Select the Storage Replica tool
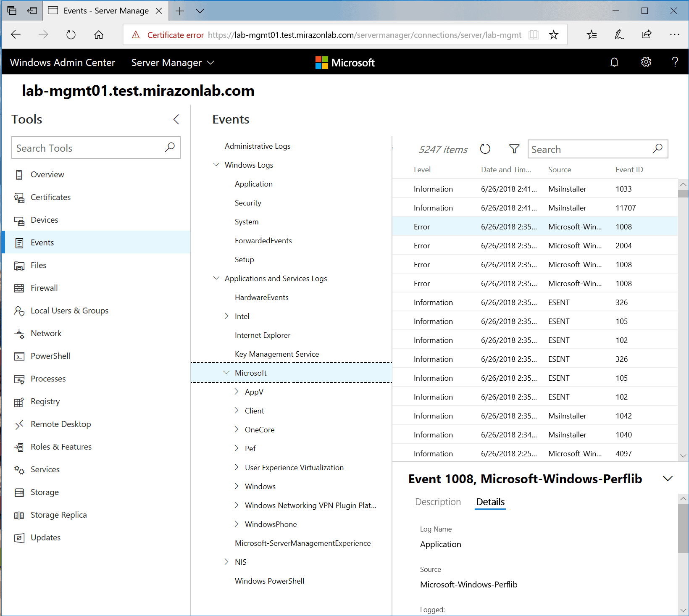689x616 pixels. 58,515
